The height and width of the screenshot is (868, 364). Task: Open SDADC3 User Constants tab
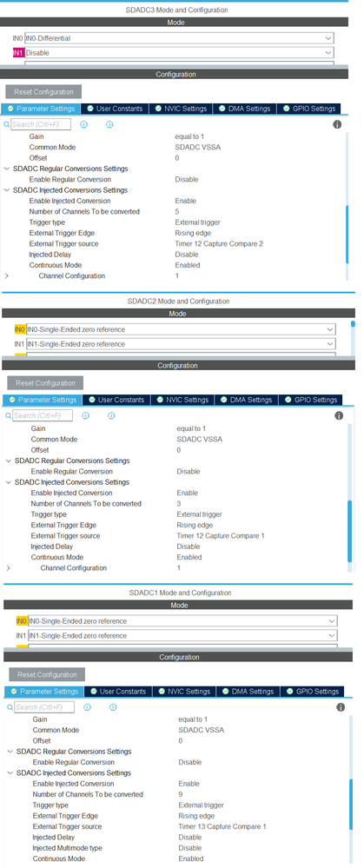coord(115,109)
